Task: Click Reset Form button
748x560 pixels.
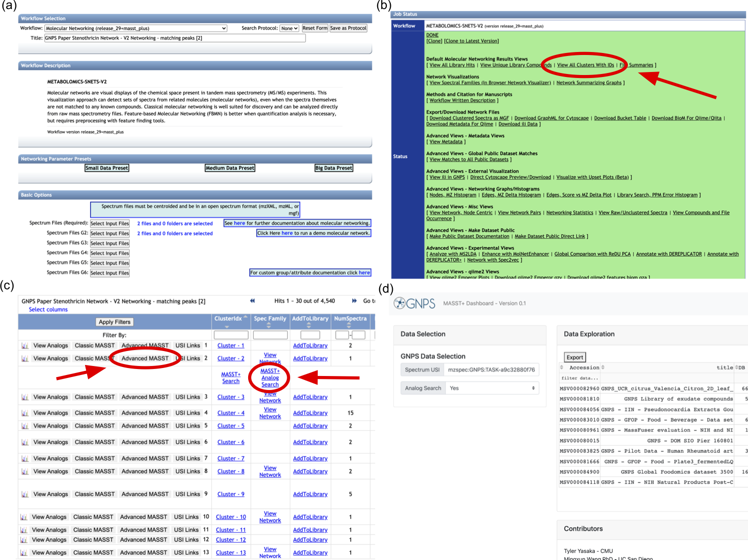Action: point(315,28)
